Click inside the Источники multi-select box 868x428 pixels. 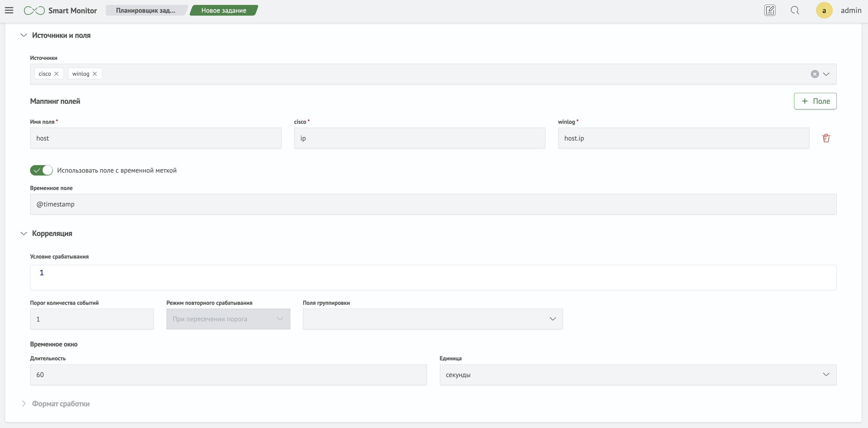point(433,74)
